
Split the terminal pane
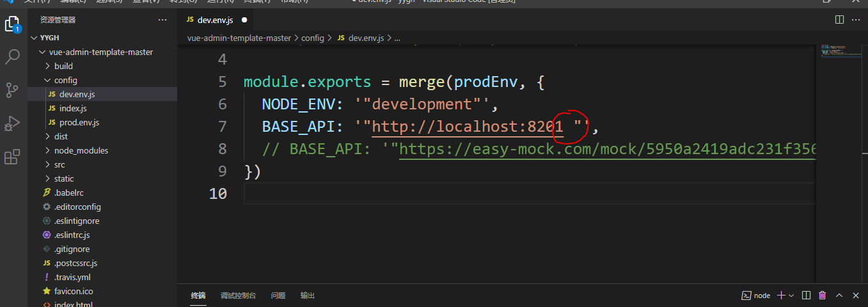pos(806,295)
